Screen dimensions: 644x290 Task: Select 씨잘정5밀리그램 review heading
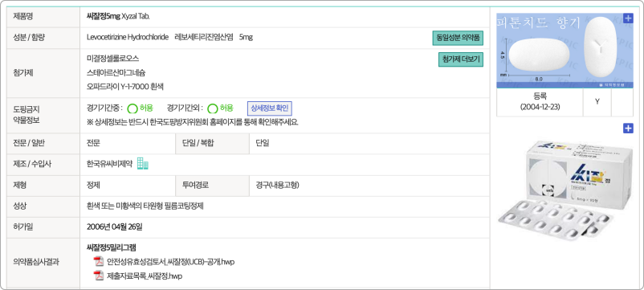point(112,247)
